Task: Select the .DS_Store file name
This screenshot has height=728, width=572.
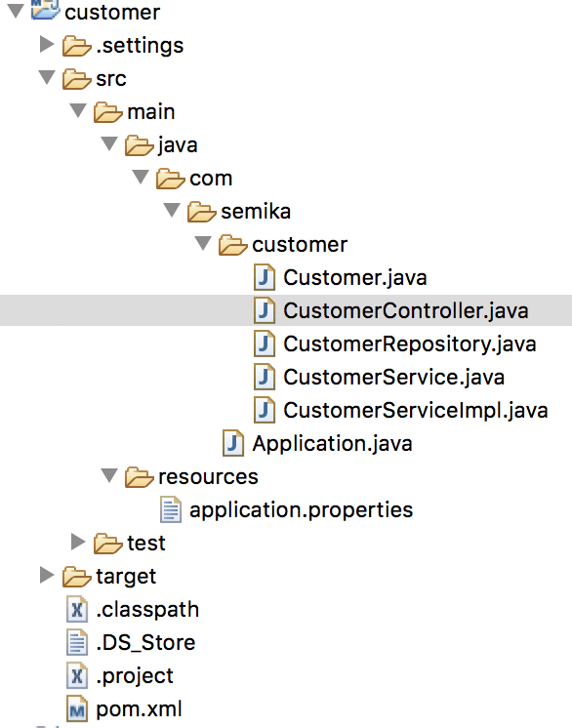Action: (x=145, y=642)
